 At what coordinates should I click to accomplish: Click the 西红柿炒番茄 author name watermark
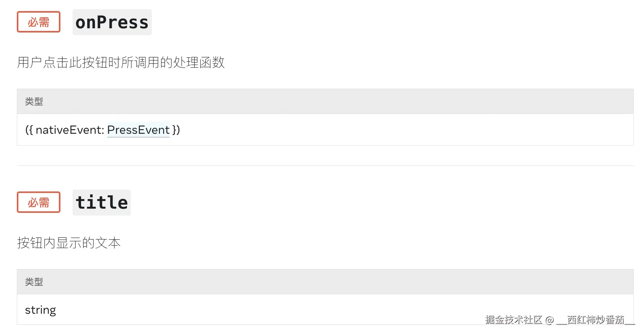(x=596, y=319)
